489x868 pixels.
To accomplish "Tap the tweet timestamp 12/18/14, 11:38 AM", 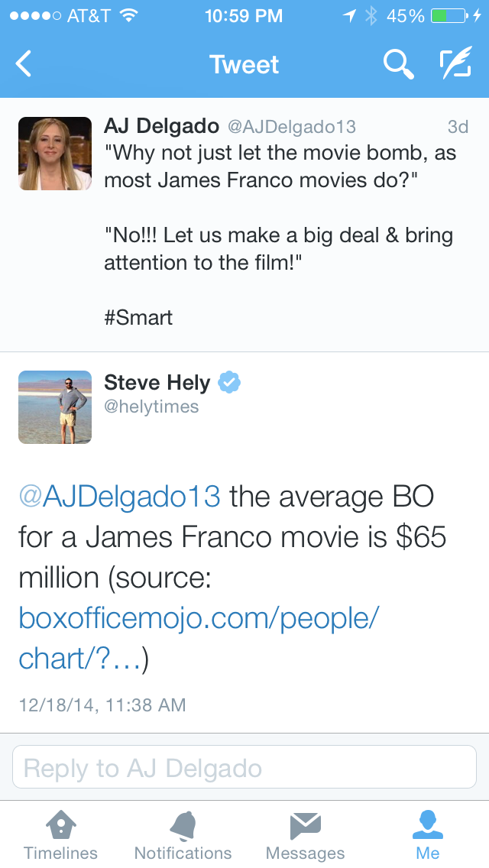I will pos(102,704).
